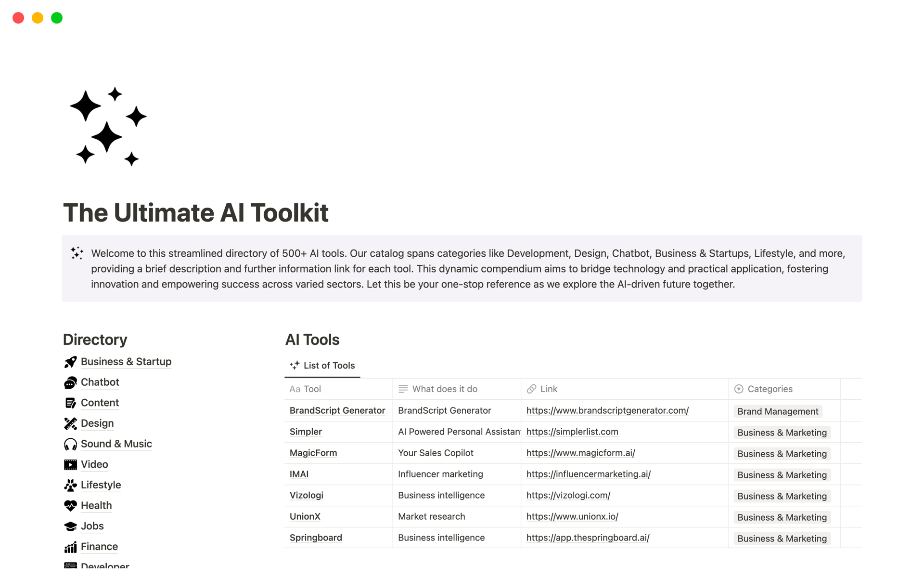Click the Business & Marketing tag on Simpler
This screenshot has width=924, height=578.
tap(782, 432)
